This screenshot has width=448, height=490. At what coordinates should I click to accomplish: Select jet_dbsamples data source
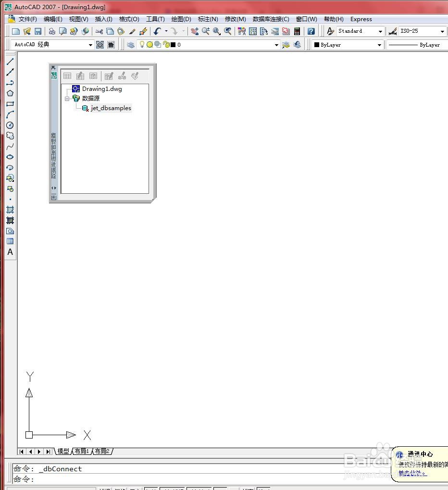[x=111, y=108]
